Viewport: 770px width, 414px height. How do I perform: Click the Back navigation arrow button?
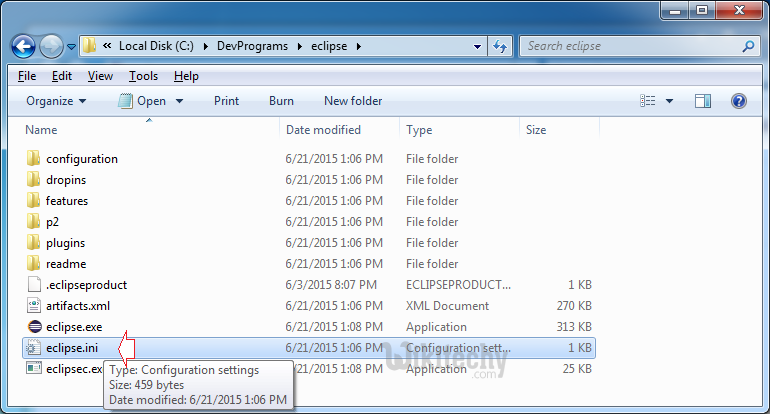pyautogui.click(x=24, y=46)
